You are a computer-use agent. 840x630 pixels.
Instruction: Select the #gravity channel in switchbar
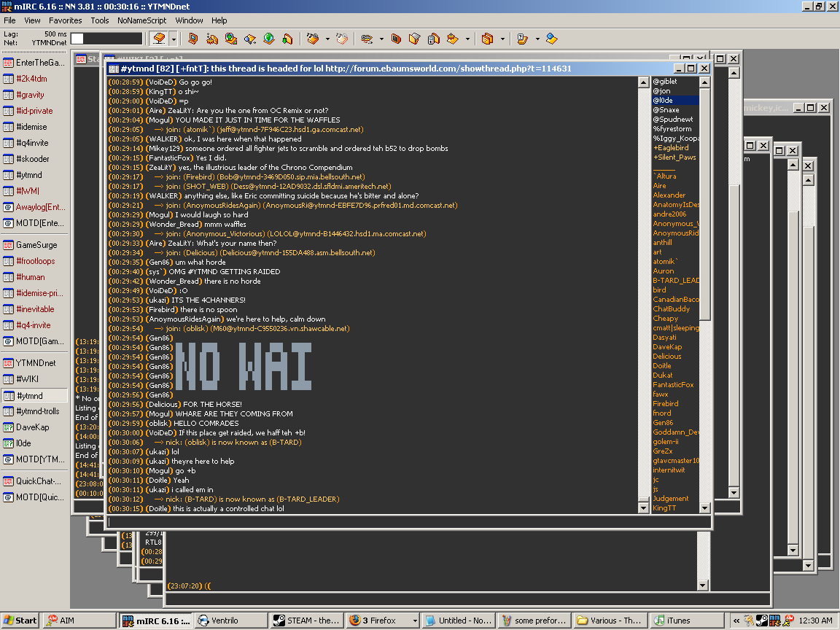click(x=30, y=95)
